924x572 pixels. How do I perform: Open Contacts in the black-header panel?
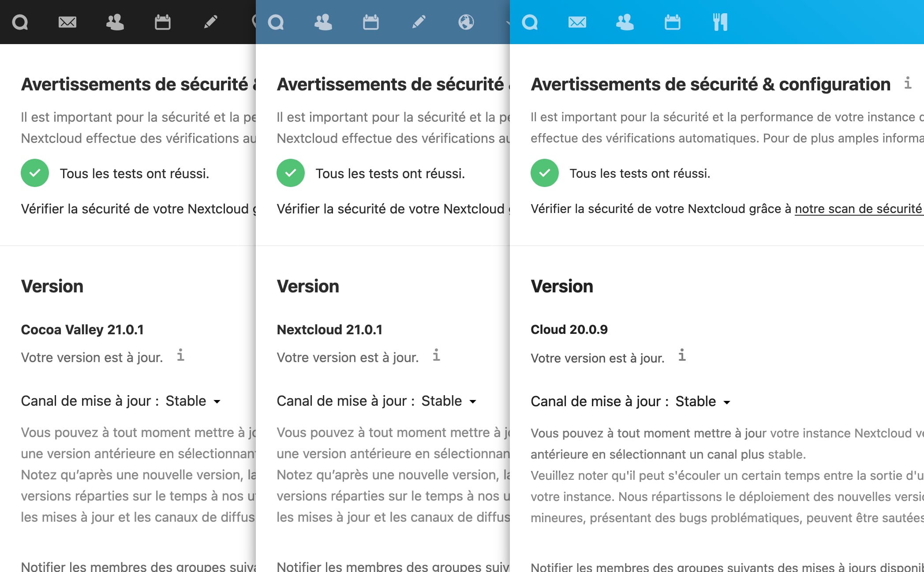pyautogui.click(x=115, y=22)
